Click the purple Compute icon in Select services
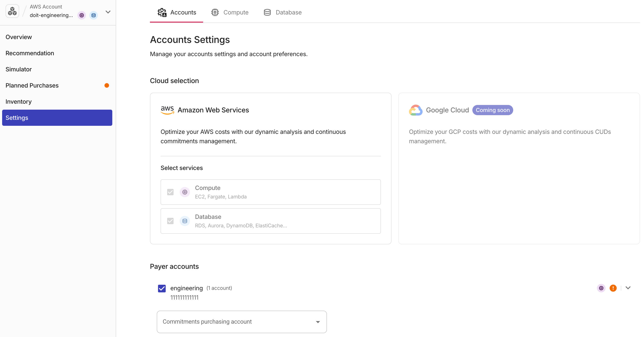The image size is (644, 337). coord(185,192)
